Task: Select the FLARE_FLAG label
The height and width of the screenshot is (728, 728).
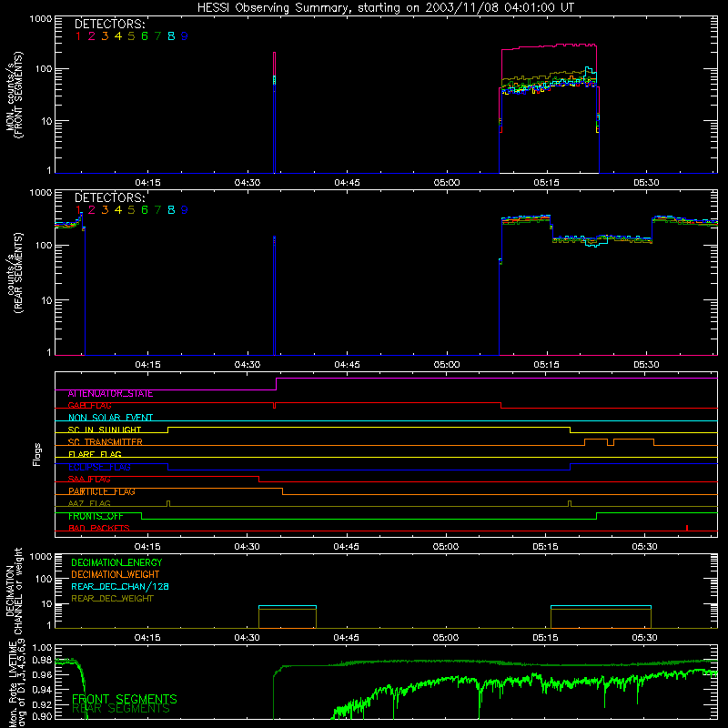Action: [95, 454]
